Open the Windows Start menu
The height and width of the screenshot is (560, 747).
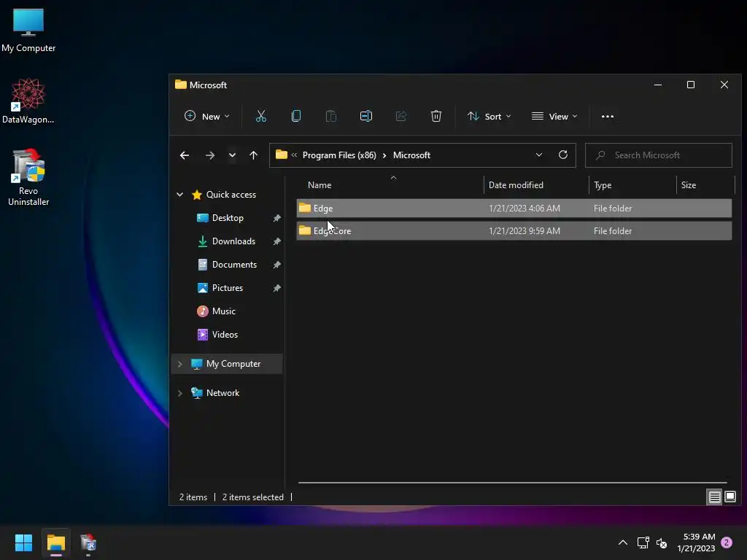click(23, 542)
